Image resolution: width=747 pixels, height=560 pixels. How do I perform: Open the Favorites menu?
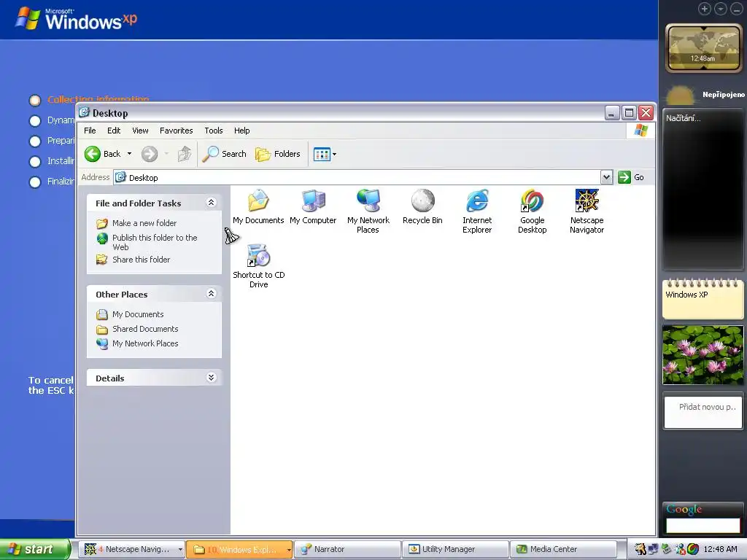[x=177, y=131]
